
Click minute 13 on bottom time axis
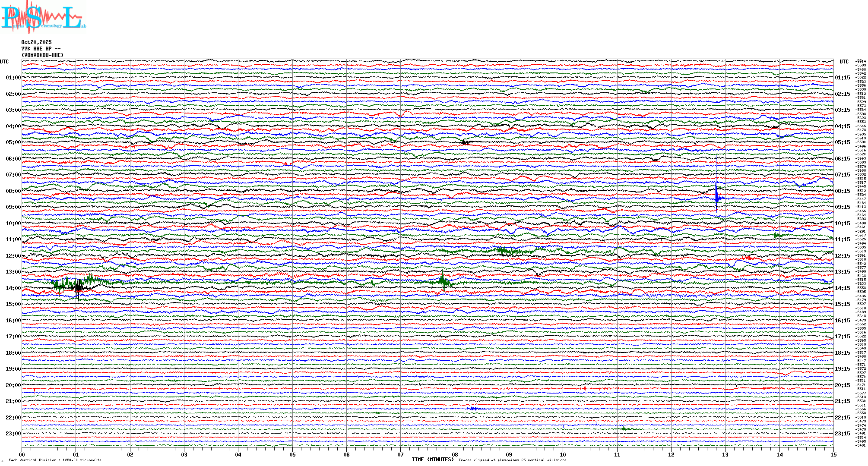tap(725, 454)
